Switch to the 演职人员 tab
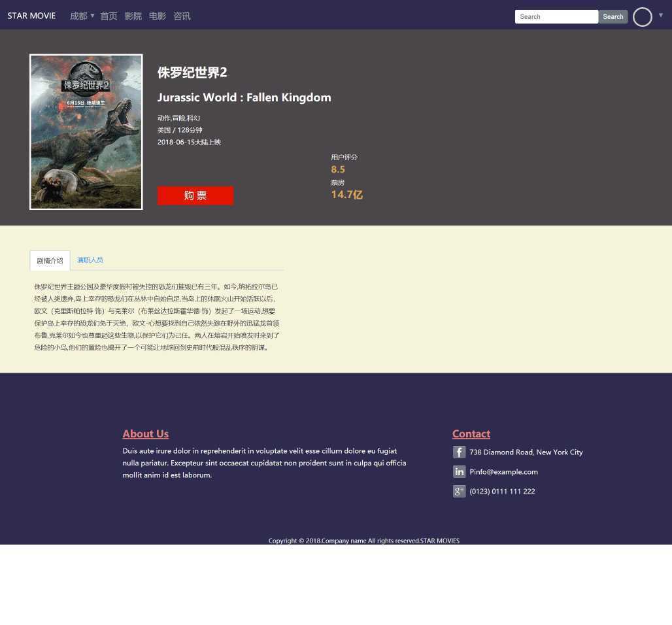672x625 pixels. click(90, 260)
